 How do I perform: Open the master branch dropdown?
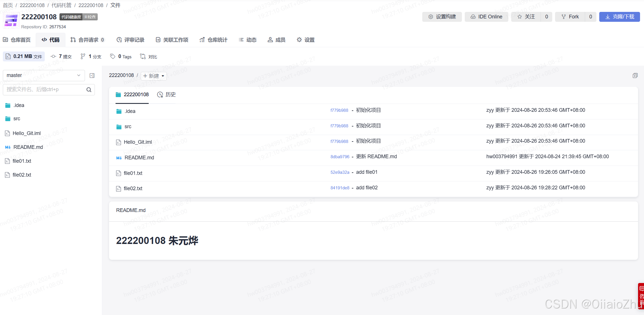click(44, 75)
